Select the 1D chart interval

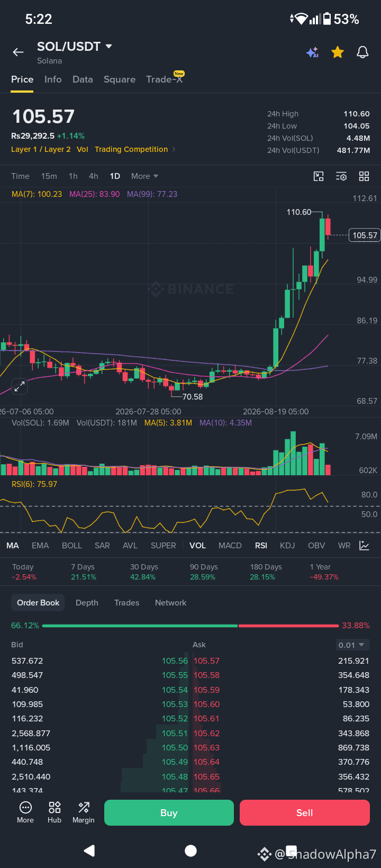tap(115, 176)
